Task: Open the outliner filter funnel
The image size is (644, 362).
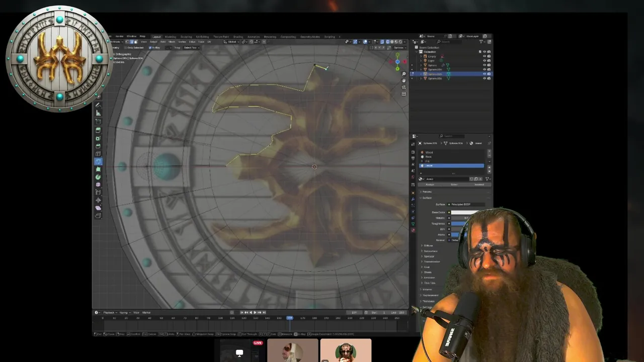Action: 481,42
